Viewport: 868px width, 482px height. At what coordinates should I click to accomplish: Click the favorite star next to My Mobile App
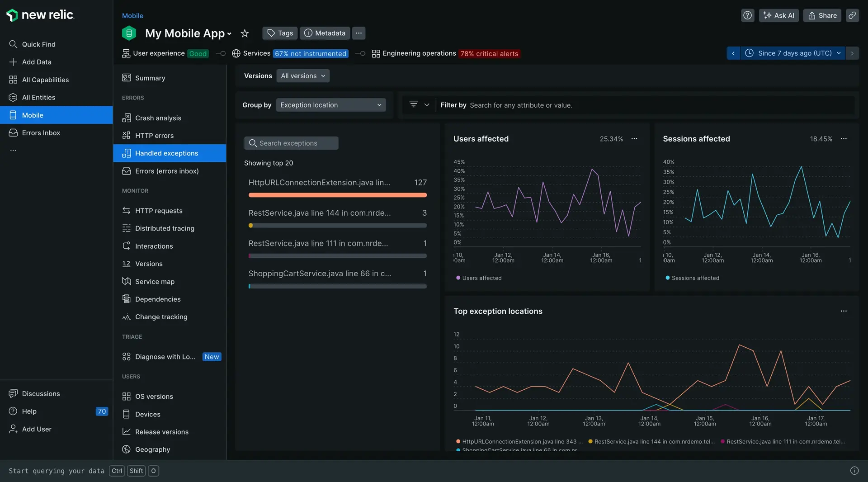pos(245,33)
